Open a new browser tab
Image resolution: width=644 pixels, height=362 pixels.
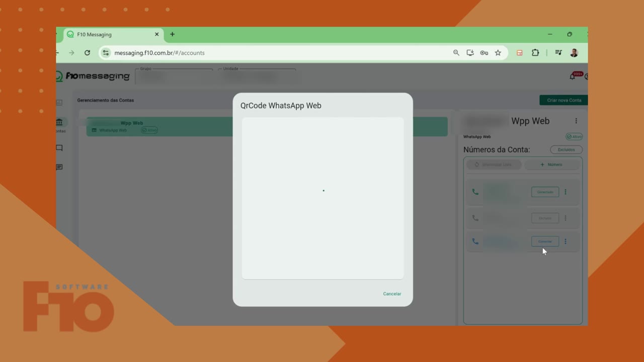172,34
